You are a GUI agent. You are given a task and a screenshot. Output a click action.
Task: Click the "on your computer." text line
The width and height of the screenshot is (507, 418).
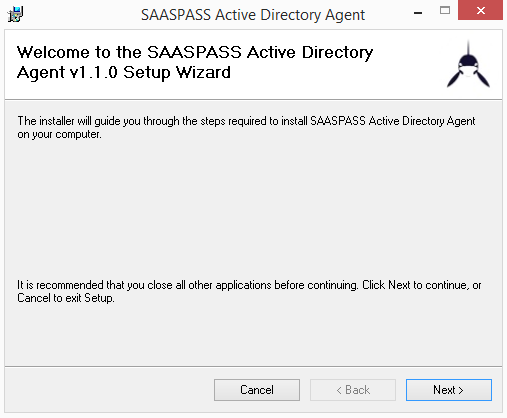pos(59,134)
